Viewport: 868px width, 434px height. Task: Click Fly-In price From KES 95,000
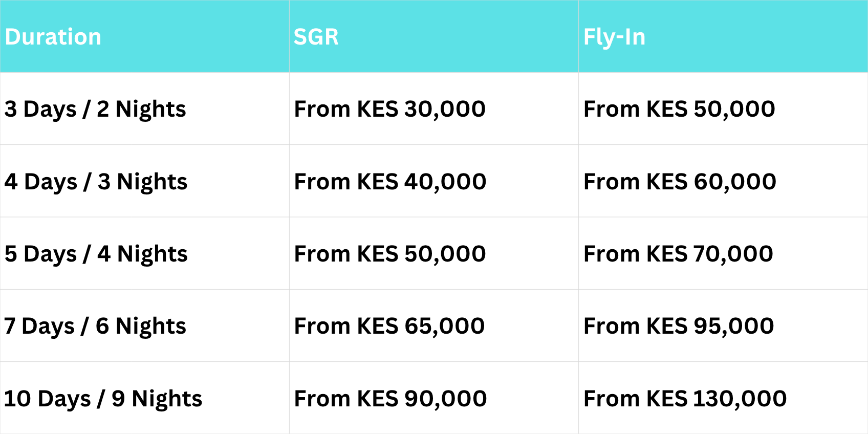coord(679,326)
